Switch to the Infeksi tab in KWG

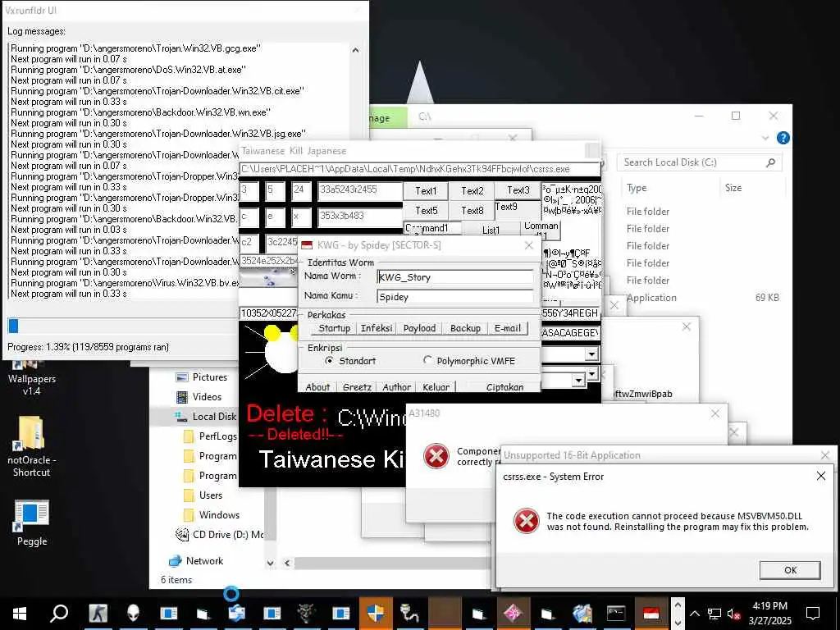tap(376, 328)
